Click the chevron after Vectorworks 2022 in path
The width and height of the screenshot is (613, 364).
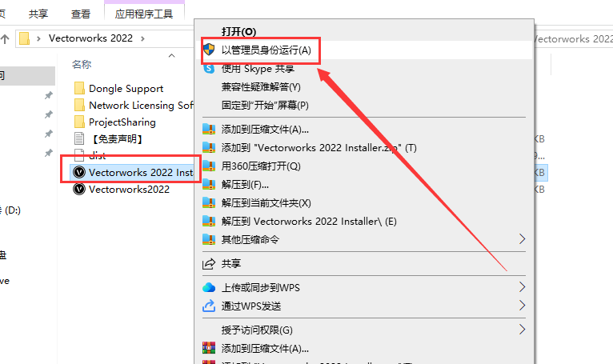point(142,38)
